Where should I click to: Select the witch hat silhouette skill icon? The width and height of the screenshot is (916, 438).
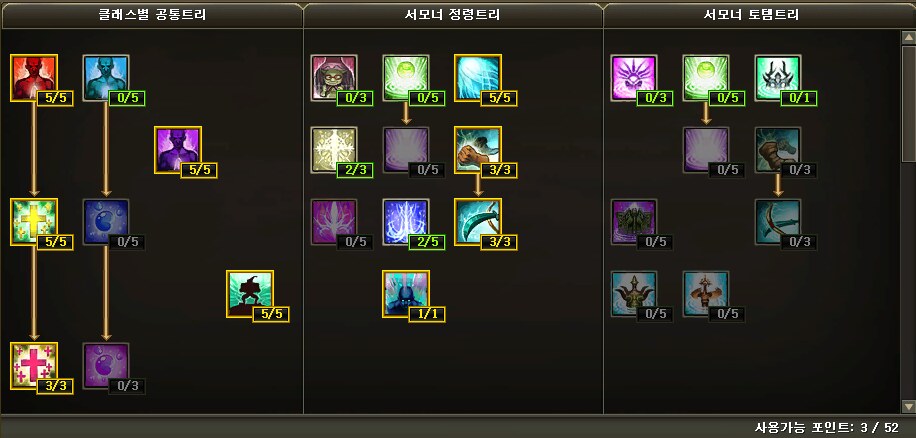point(249,293)
